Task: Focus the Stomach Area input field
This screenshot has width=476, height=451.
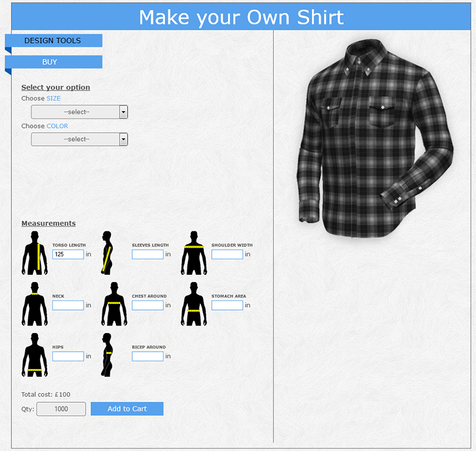Action: pos(227,305)
